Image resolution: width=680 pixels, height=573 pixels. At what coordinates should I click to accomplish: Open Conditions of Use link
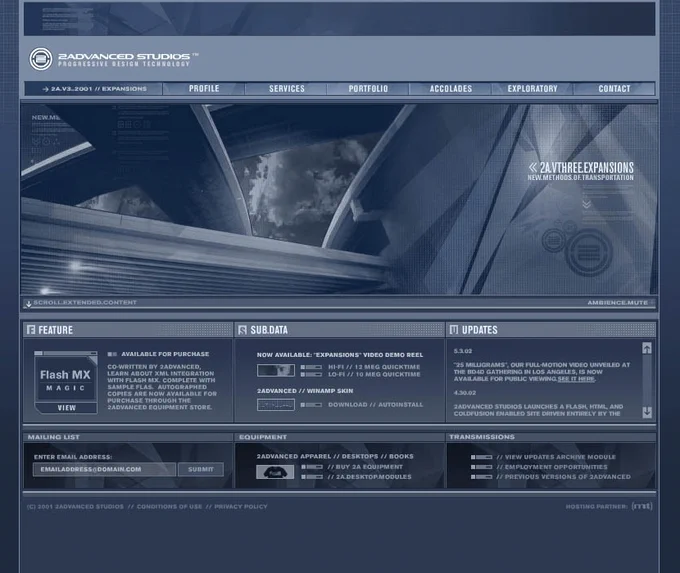[x=169, y=507]
